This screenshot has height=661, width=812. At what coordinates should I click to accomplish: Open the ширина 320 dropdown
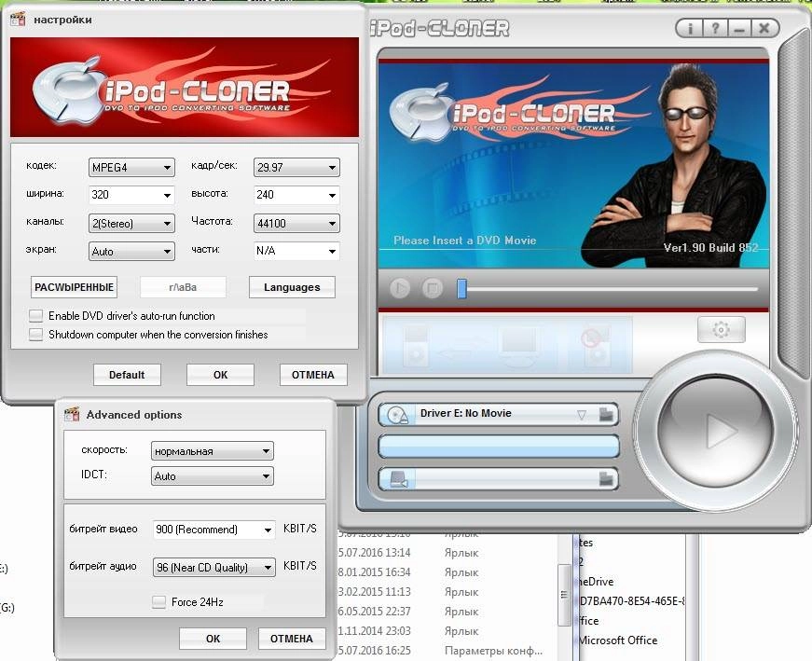tap(131, 195)
